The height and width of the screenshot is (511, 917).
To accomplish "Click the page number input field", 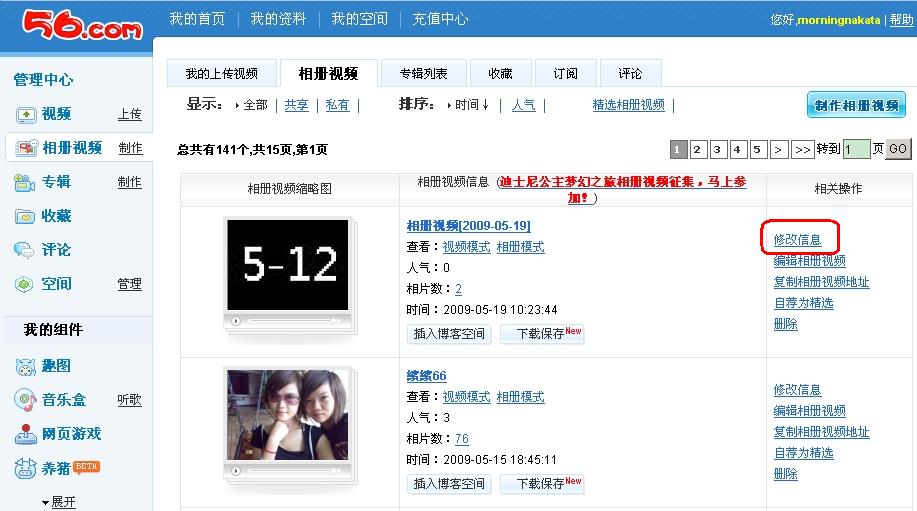I will [x=856, y=149].
